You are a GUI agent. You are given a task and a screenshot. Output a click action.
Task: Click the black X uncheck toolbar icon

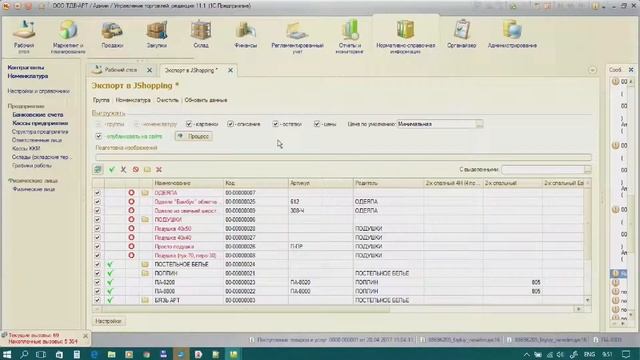point(123,169)
